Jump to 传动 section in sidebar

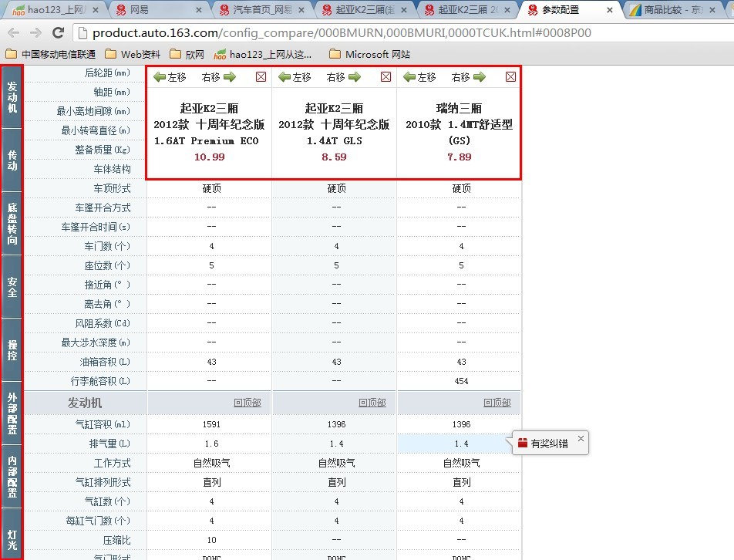coord(12,160)
